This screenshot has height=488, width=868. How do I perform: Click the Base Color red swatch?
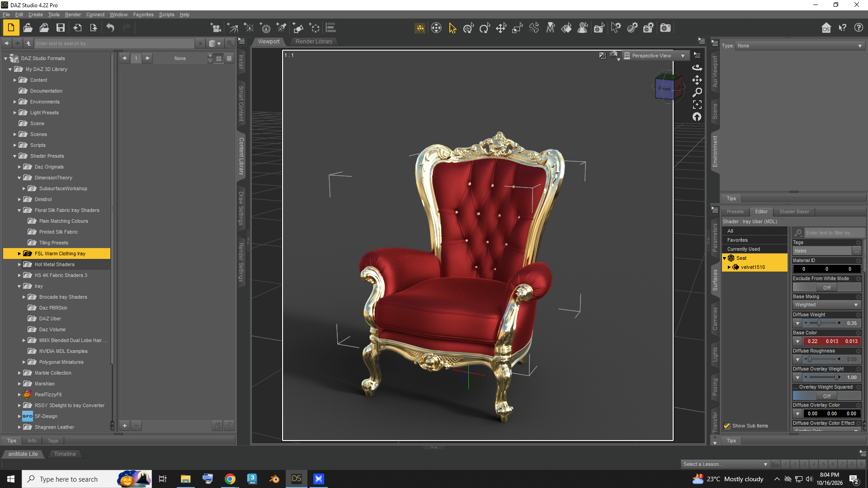[831, 341]
